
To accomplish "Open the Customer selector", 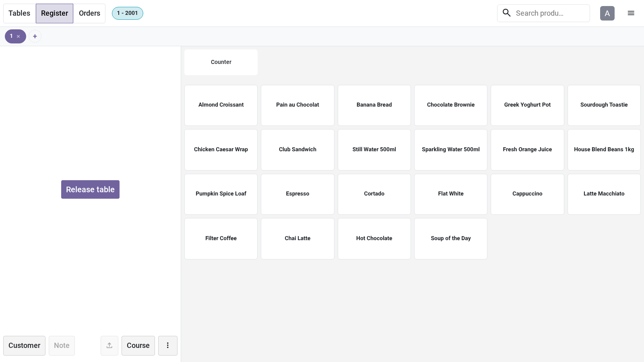I will 24,346.
